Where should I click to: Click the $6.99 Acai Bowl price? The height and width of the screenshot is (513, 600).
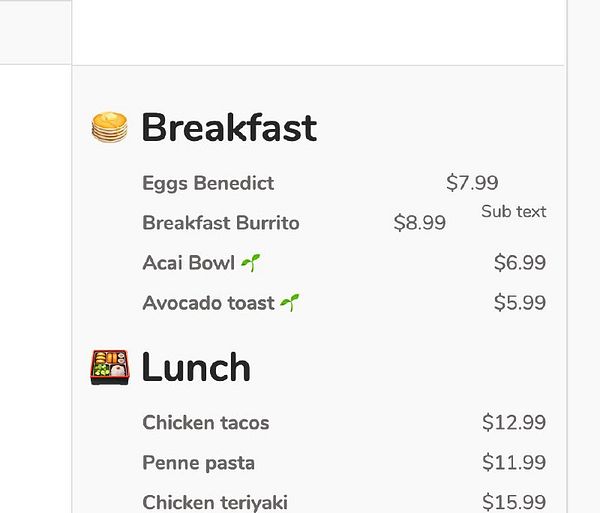tap(520, 263)
